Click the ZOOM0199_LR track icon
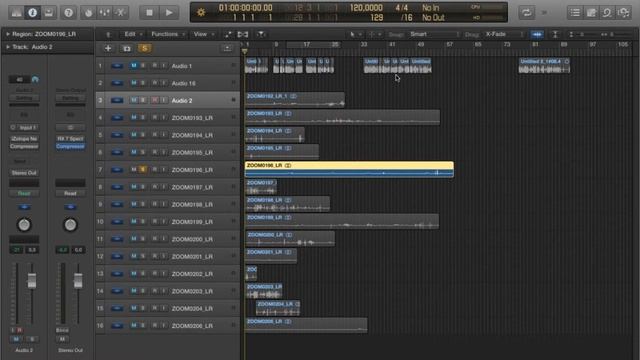The width and height of the screenshot is (640, 360). [117, 222]
